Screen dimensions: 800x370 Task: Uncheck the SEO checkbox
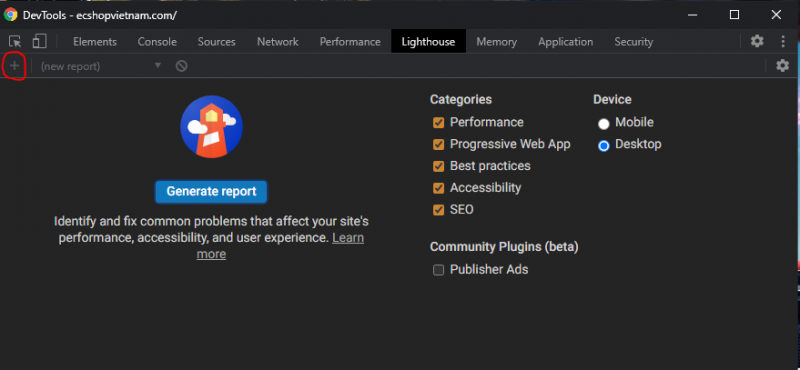point(438,210)
